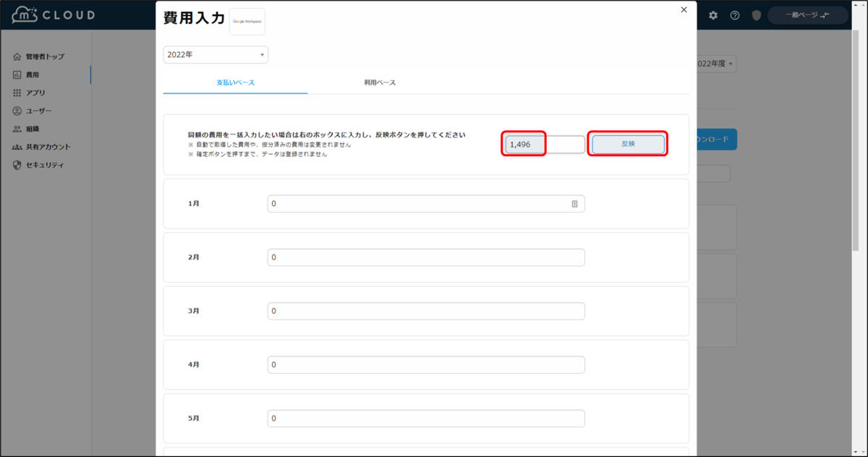This screenshot has height=457, width=868.
Task: Switch to 一般ページ view
Action: pos(807,15)
